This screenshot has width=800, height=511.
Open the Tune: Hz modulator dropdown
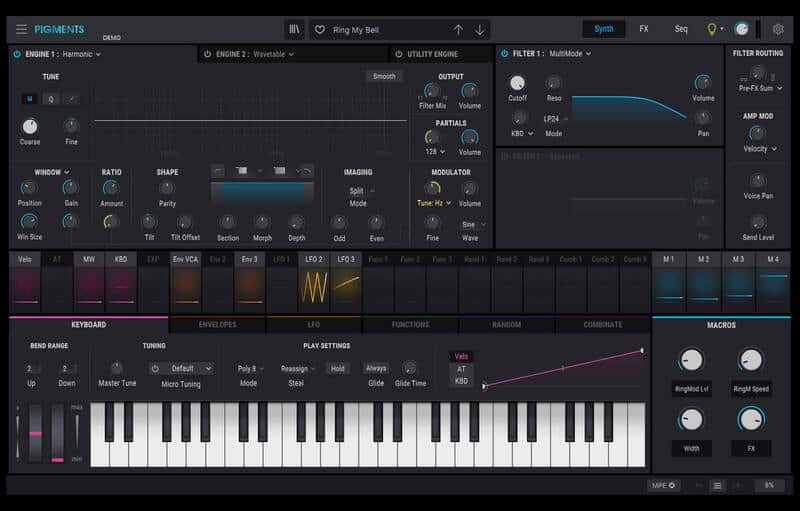[x=434, y=203]
